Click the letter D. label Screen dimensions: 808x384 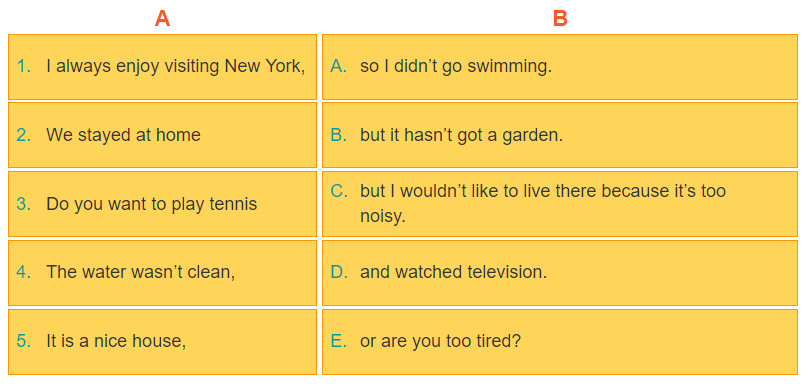point(340,272)
